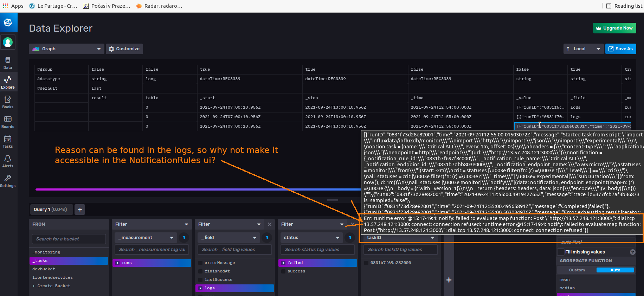Viewport: 644px width, 296px height.
Task: Open the browser Reading list
Action: point(624,6)
